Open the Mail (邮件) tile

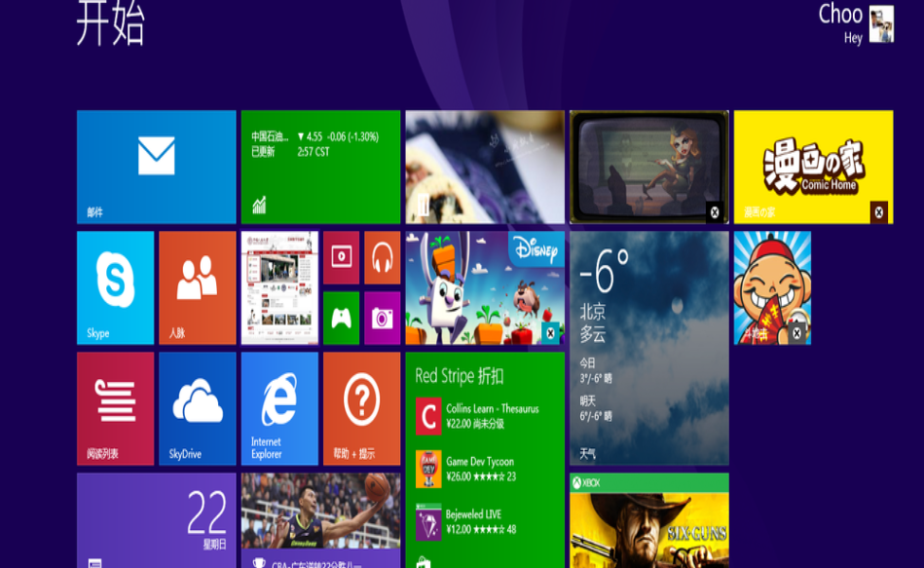156,167
